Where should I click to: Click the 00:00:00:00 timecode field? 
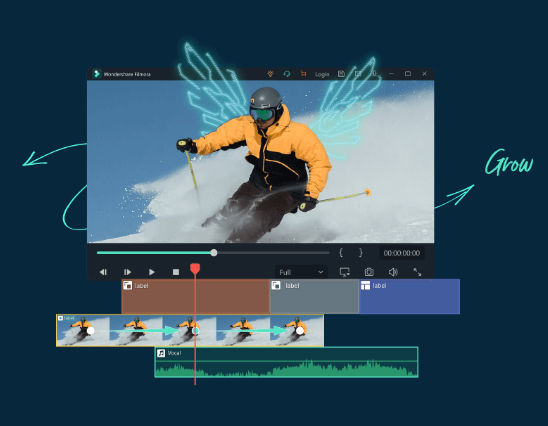tap(402, 253)
